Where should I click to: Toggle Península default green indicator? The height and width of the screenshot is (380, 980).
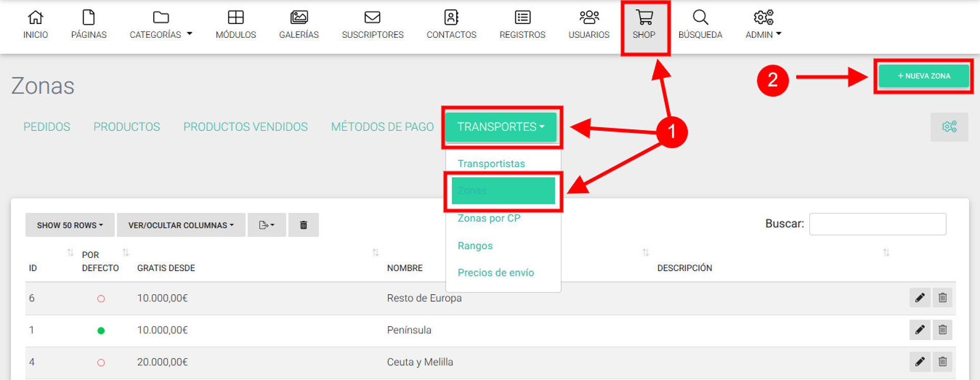101,330
